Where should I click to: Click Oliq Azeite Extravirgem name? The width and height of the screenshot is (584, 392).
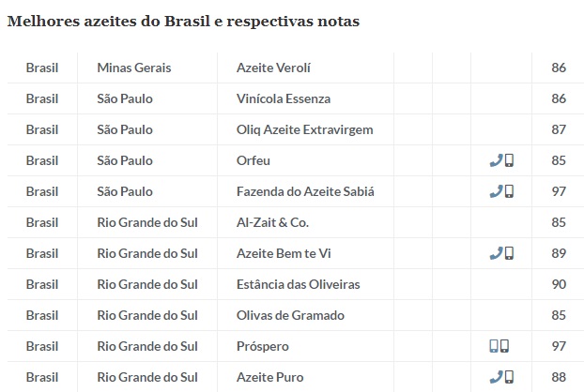305,129
